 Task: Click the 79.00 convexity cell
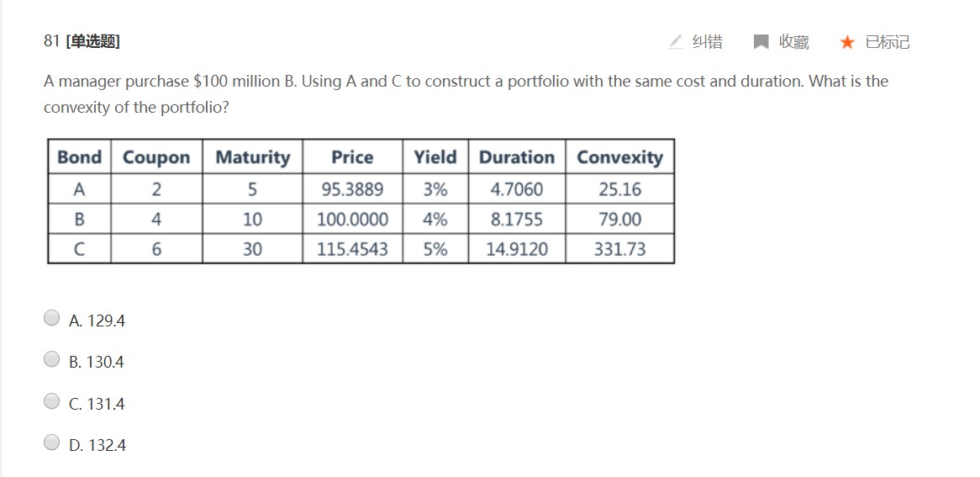[x=619, y=220]
